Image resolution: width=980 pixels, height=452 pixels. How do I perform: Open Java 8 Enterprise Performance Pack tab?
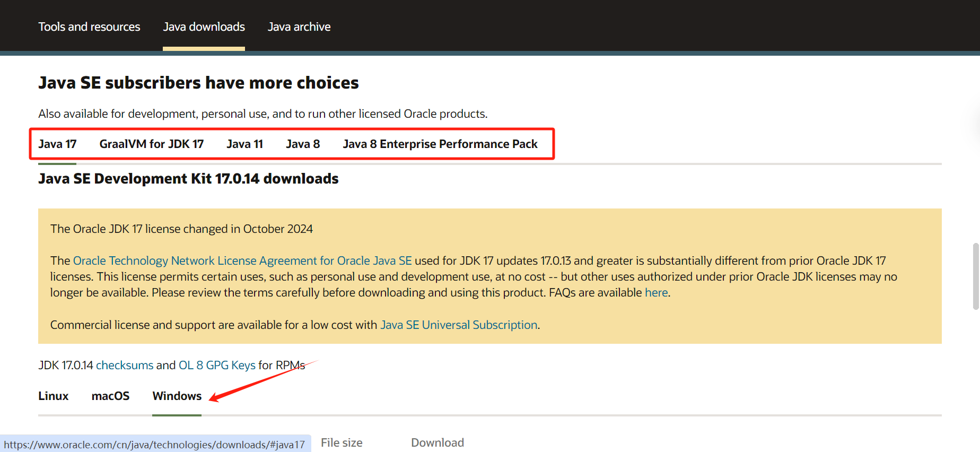(x=440, y=144)
